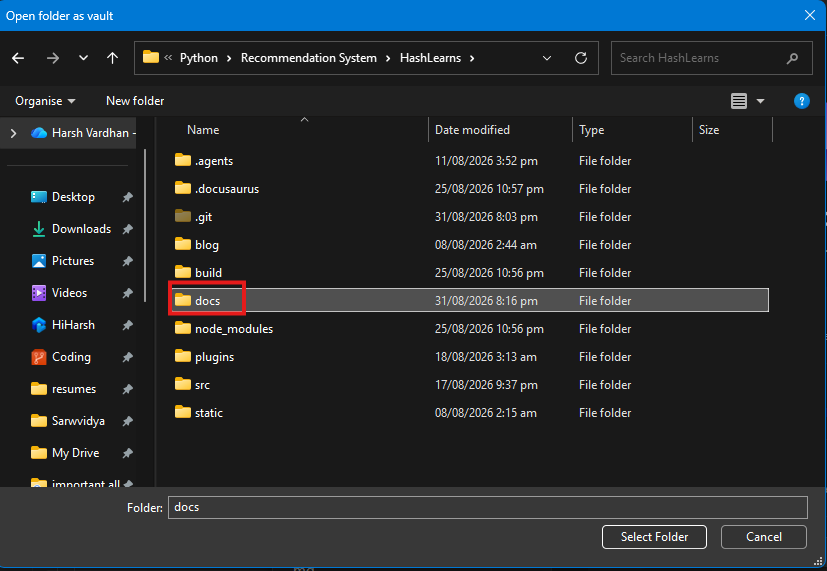Image resolution: width=827 pixels, height=571 pixels.
Task: Sort by the Type column header
Action: click(592, 130)
